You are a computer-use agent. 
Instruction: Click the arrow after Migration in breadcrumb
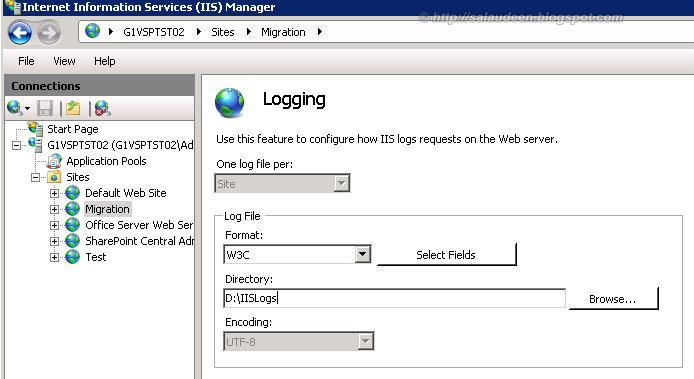tap(320, 31)
